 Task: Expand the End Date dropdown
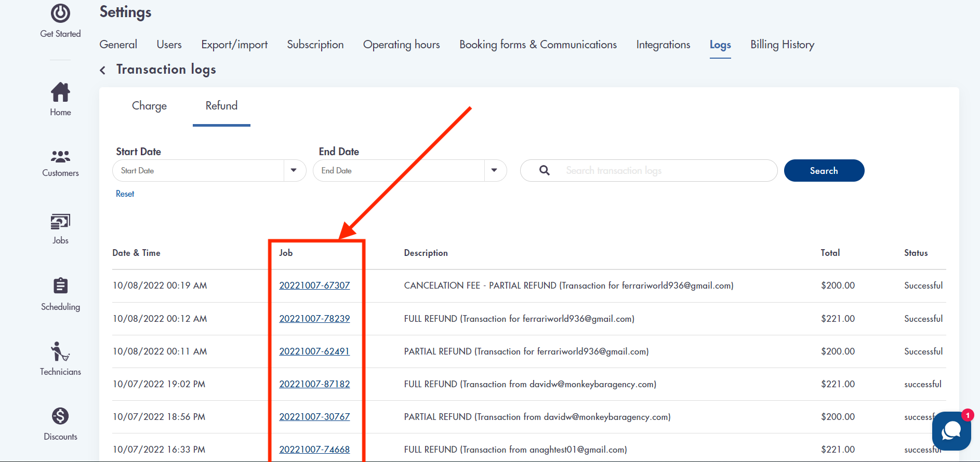[494, 171]
